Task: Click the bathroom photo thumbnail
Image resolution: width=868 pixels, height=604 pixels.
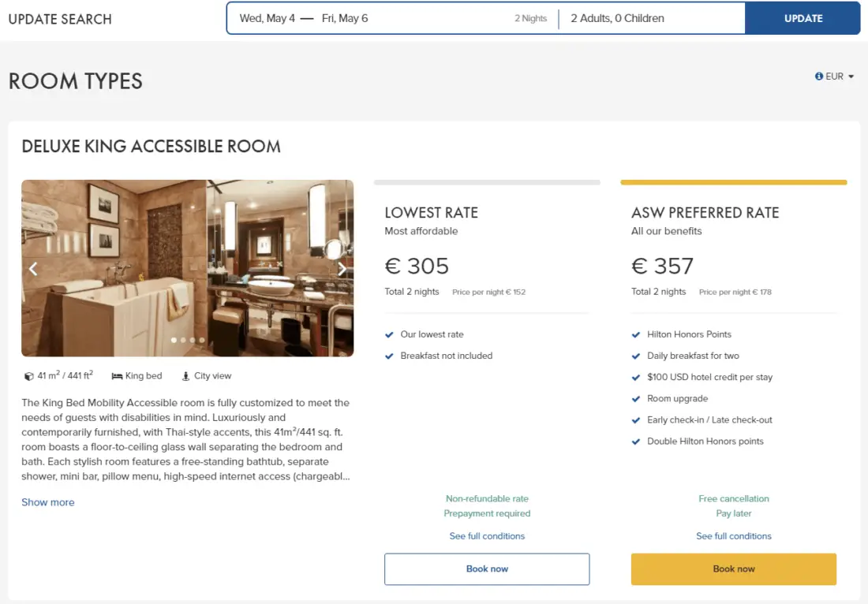Action: (187, 268)
